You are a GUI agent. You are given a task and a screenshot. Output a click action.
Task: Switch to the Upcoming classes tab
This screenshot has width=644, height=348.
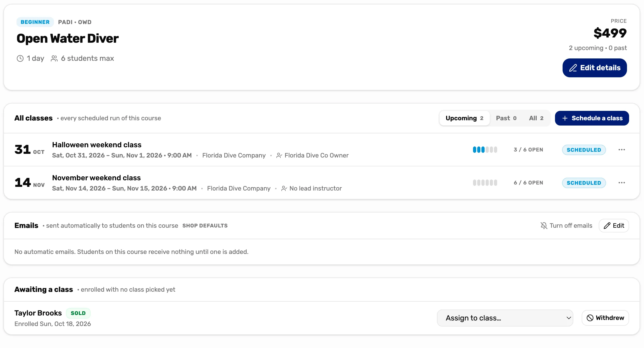coord(464,118)
